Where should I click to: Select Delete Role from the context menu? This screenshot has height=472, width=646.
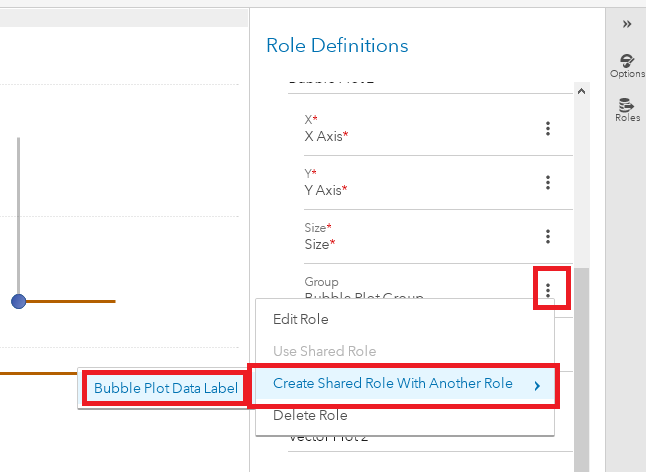[310, 415]
